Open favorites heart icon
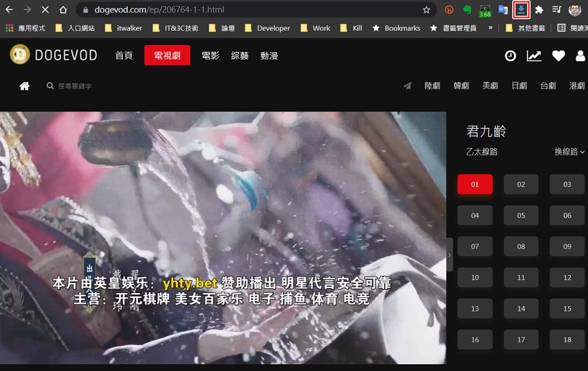Image resolution: width=588 pixels, height=371 pixels. pos(559,56)
